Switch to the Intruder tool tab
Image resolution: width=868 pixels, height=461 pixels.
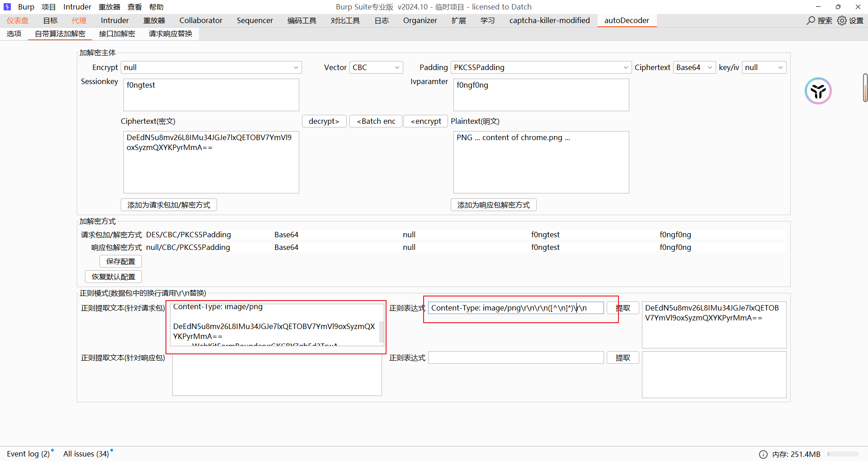click(x=115, y=20)
